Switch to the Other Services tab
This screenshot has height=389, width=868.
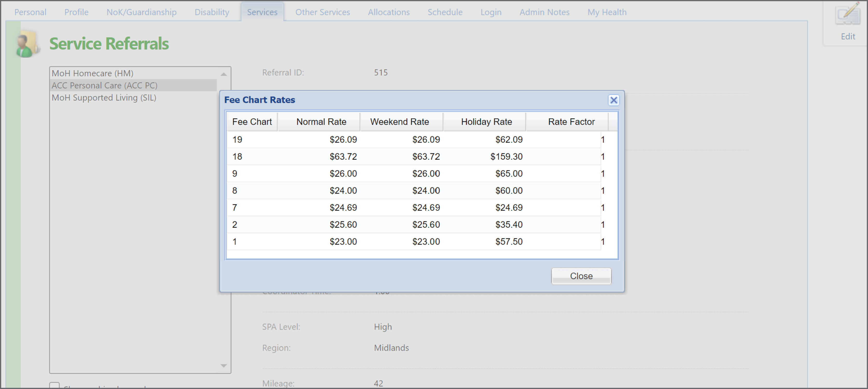322,12
